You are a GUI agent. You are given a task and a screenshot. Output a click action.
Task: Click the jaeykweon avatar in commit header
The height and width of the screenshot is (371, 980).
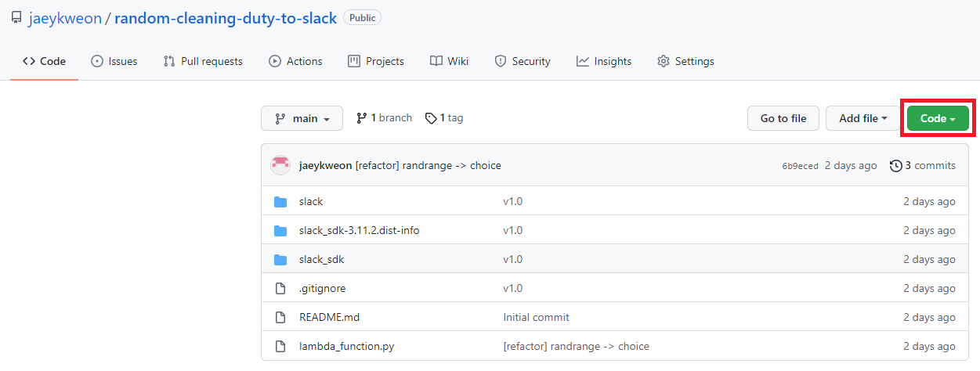click(x=280, y=165)
